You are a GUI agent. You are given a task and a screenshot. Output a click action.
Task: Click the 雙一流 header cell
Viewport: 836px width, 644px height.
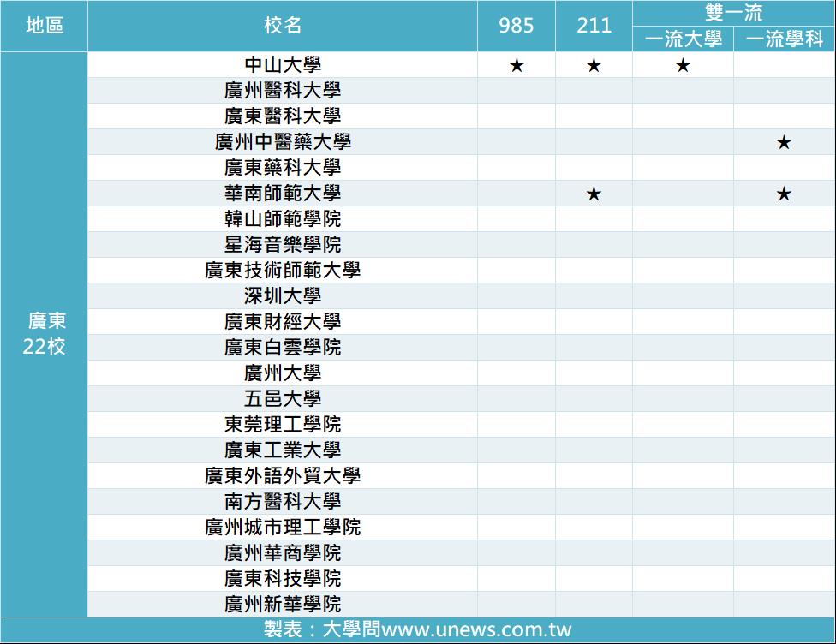[x=733, y=13]
